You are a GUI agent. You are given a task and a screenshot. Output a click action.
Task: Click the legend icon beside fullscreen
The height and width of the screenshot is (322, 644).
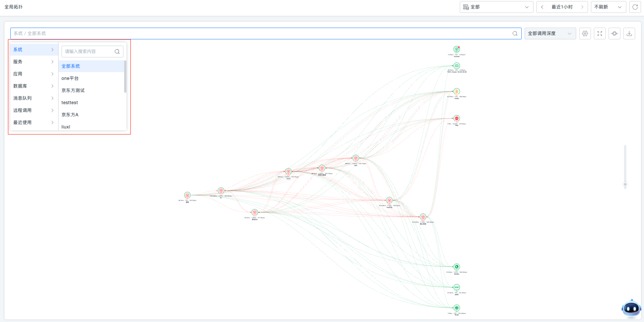pyautogui.click(x=614, y=33)
